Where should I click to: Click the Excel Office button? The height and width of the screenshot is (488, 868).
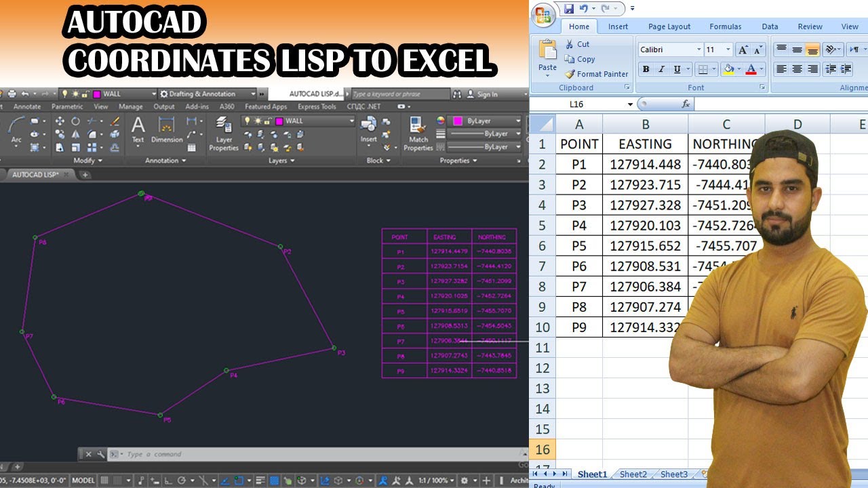point(543,15)
